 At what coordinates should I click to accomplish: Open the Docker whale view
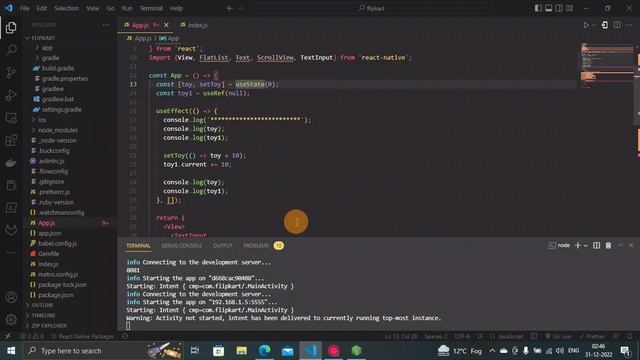[11, 163]
